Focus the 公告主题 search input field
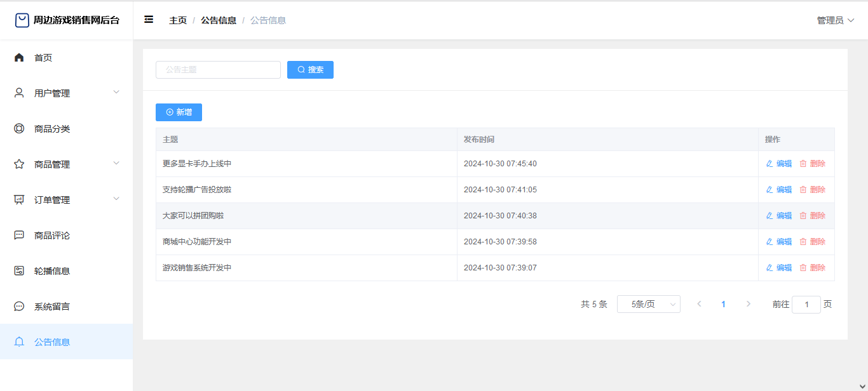 pyautogui.click(x=218, y=70)
